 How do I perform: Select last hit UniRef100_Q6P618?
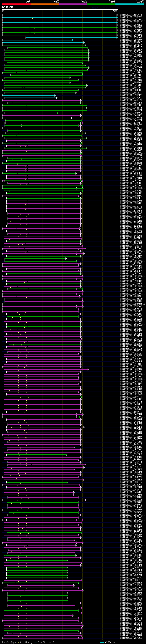coord(131,638)
